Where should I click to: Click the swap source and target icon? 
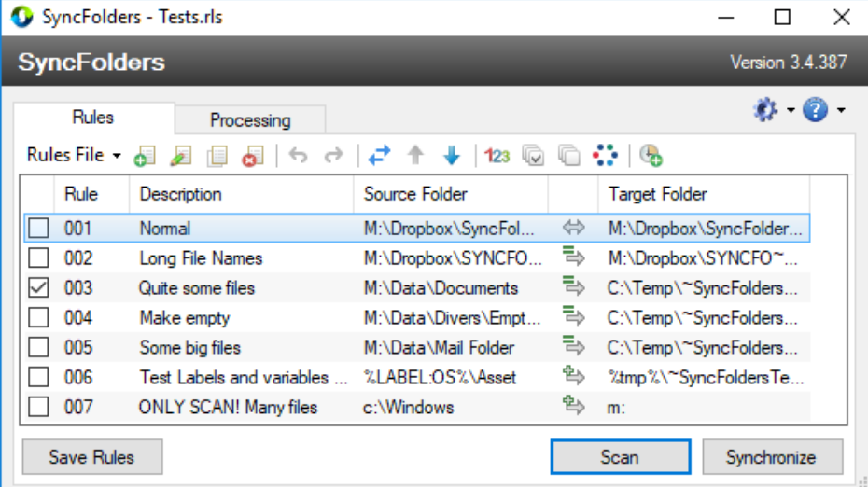pyautogui.click(x=379, y=156)
